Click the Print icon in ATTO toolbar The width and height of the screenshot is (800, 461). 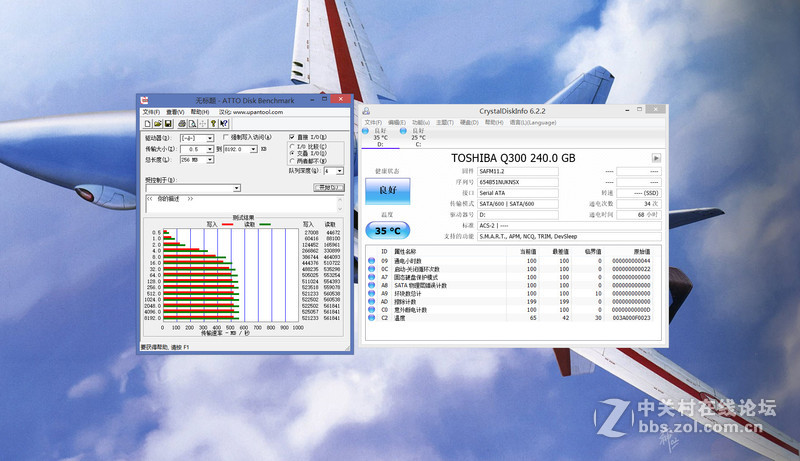(x=182, y=123)
